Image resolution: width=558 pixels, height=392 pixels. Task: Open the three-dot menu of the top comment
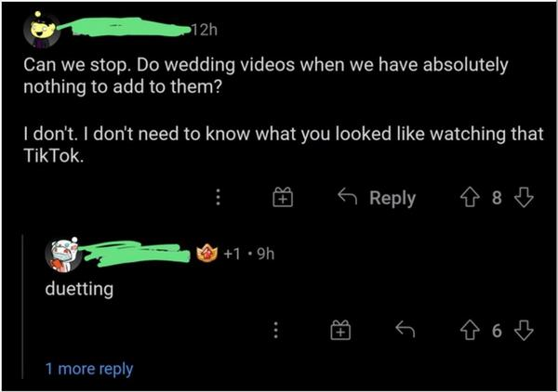click(x=219, y=197)
